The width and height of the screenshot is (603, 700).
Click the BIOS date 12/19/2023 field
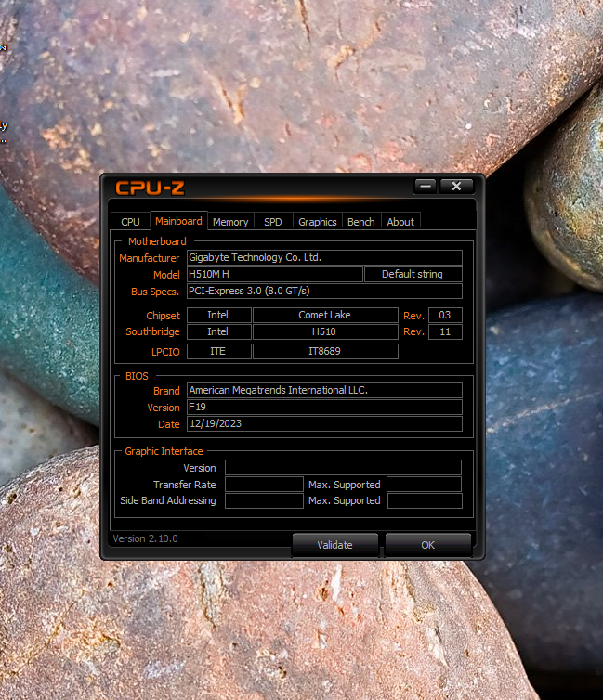point(324,423)
